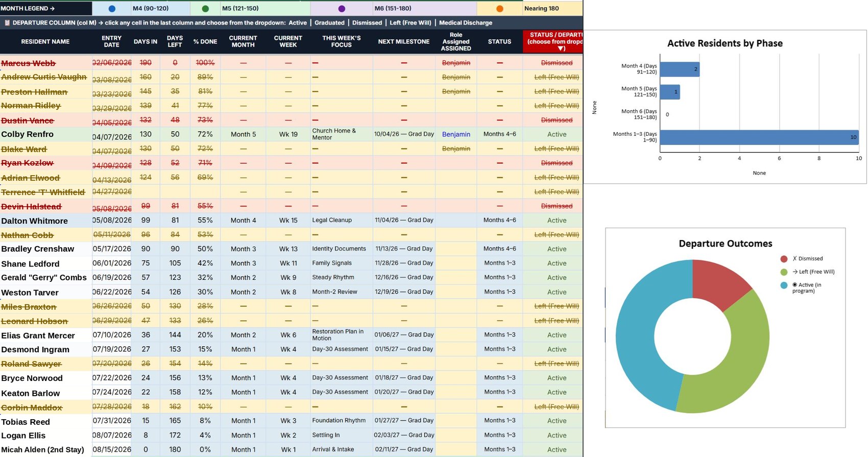
Task: Click the green Left (Free Will) legend marker
Action: [784, 272]
